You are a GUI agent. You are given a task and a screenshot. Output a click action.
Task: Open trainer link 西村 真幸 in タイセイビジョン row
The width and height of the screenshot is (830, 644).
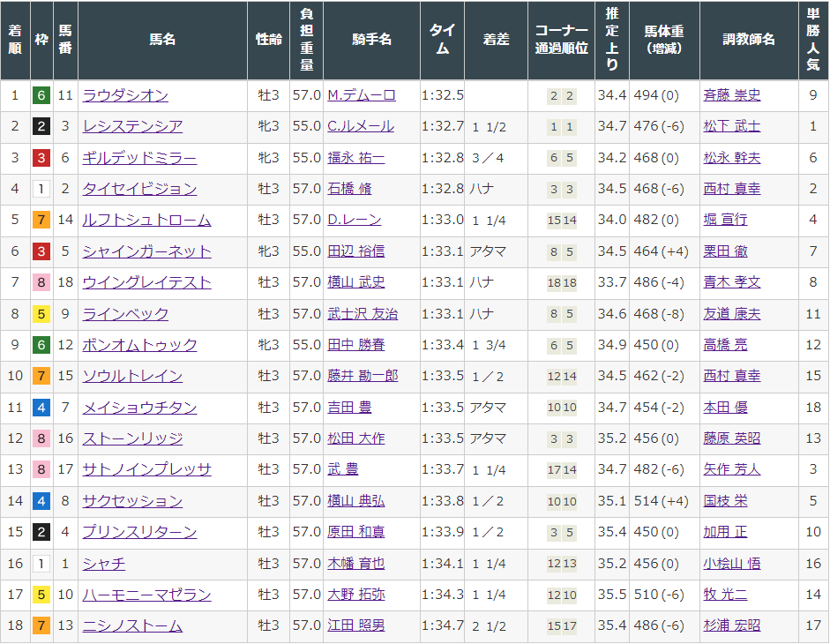coord(732,189)
